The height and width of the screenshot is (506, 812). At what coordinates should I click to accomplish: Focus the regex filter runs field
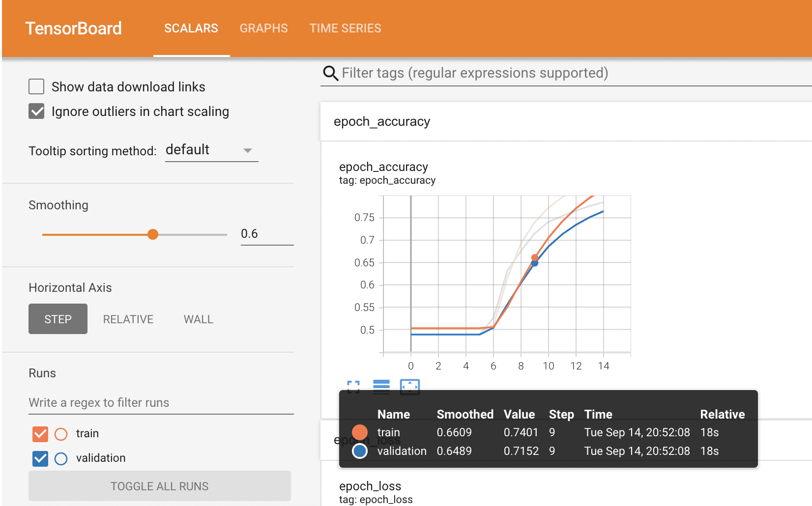point(161,403)
